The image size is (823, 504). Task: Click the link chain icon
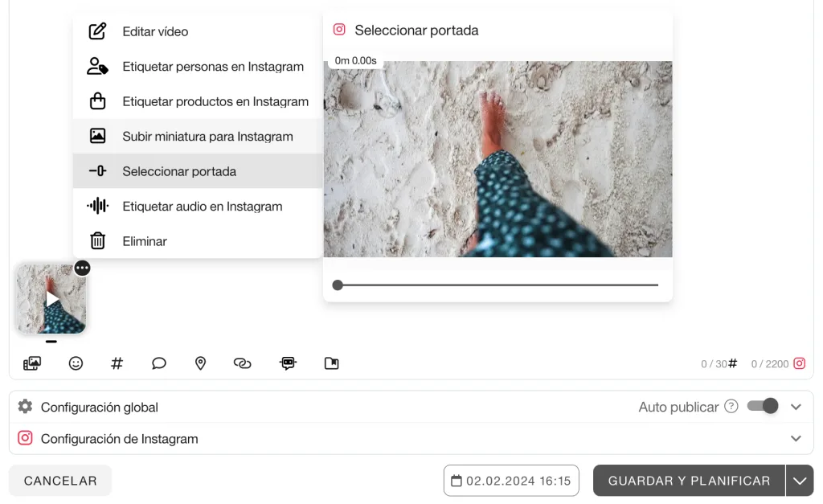(242, 363)
